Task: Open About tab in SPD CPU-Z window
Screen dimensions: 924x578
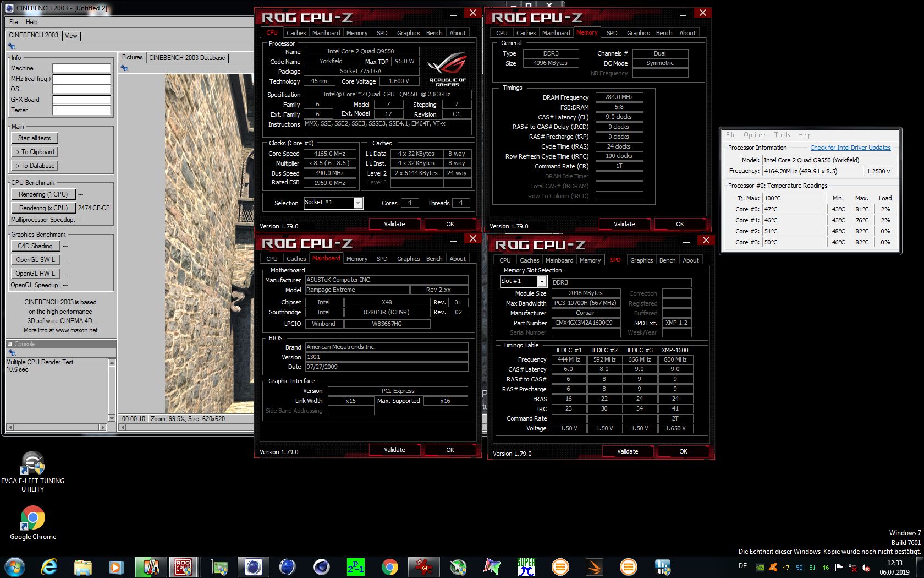Action: pyautogui.click(x=691, y=260)
